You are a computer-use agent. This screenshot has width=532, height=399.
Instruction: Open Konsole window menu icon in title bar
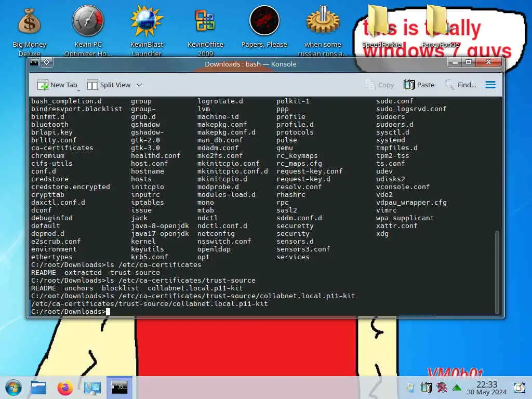pyautogui.click(x=34, y=62)
